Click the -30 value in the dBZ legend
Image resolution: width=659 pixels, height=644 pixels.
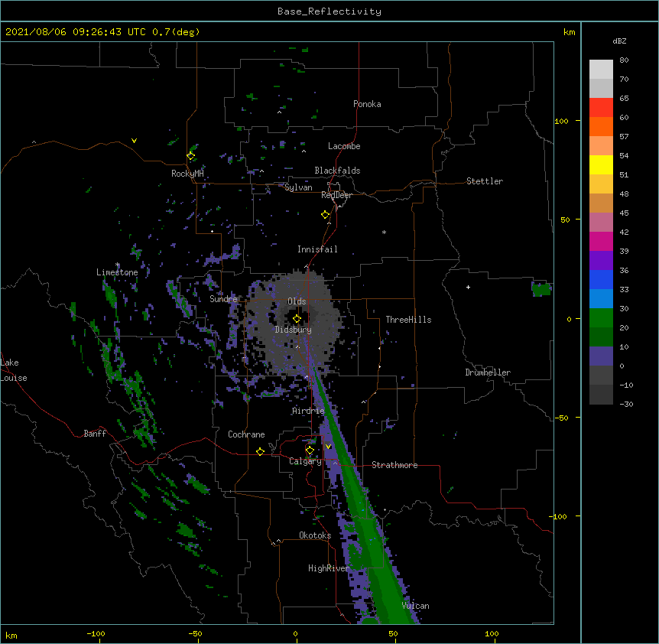626,404
